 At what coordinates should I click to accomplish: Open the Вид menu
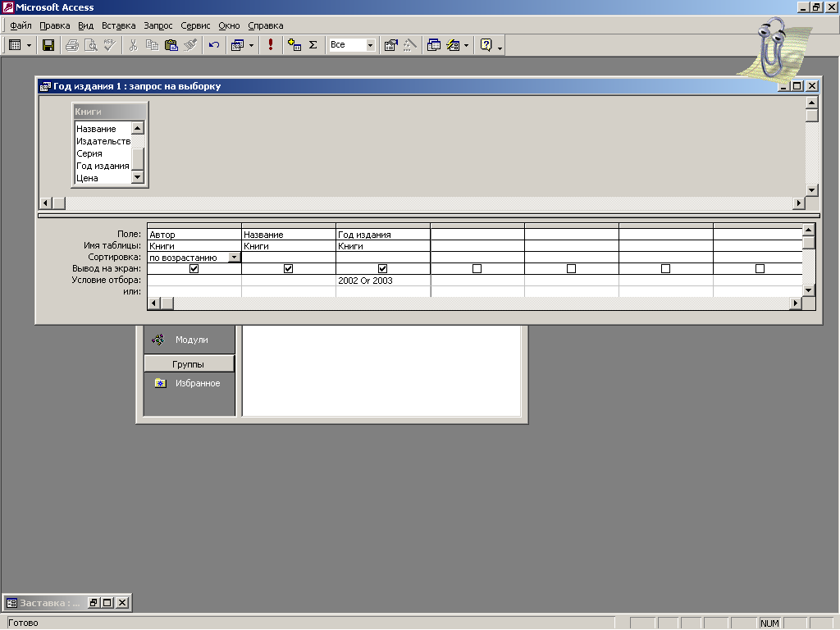tap(85, 25)
